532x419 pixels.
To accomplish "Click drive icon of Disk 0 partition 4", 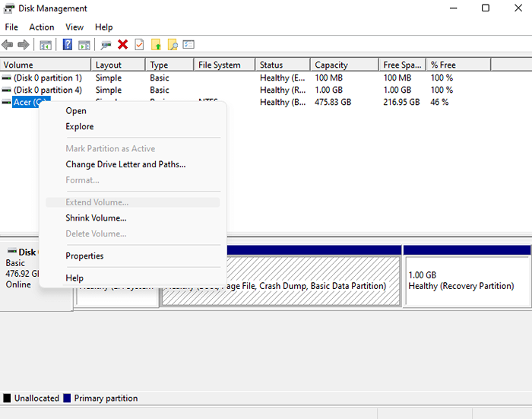I will pos(6,90).
